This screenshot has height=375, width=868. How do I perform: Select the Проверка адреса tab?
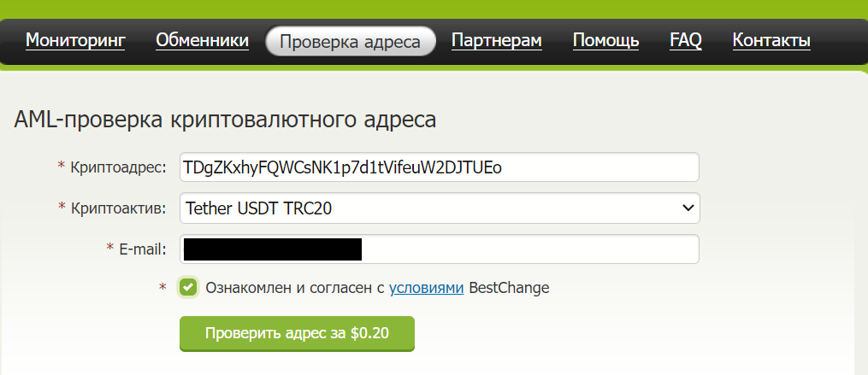click(351, 42)
